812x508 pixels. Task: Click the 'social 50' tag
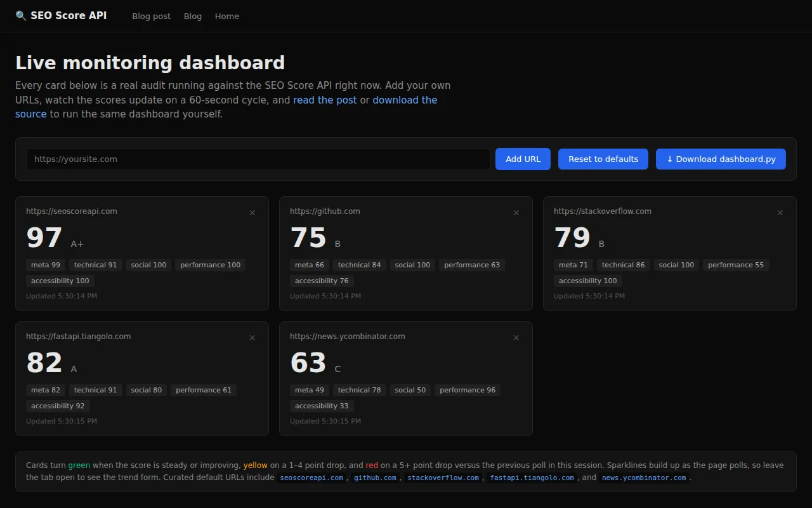coord(410,390)
